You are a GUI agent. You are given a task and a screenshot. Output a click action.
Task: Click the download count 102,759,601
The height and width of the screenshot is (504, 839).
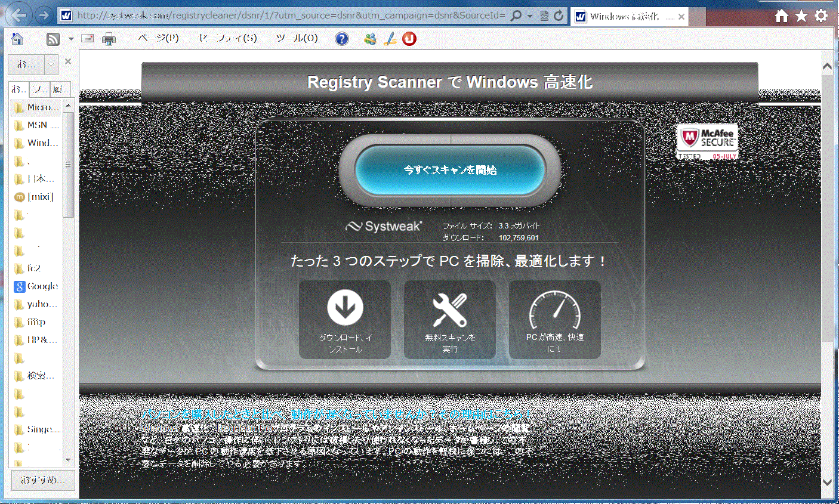pyautogui.click(x=519, y=238)
